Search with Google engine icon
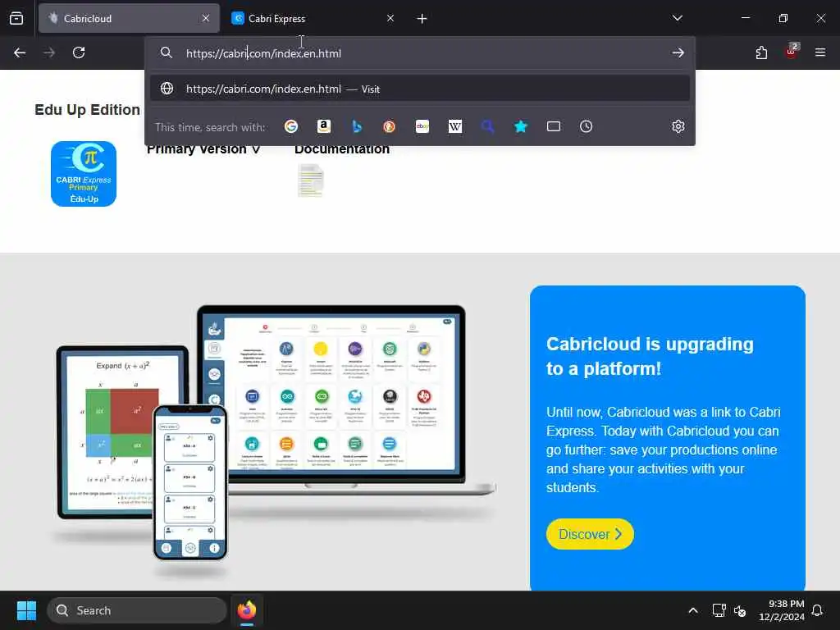Image resolution: width=840 pixels, height=630 pixels. (x=291, y=126)
